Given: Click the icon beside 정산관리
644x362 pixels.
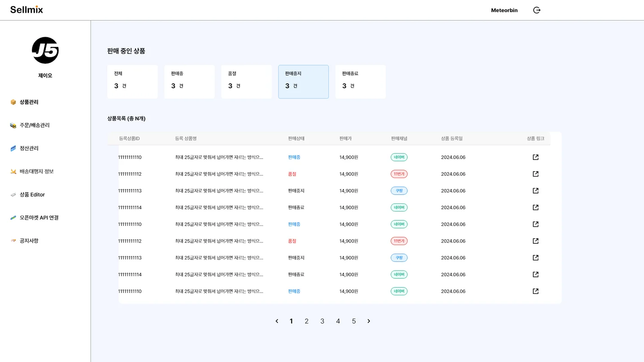Looking at the screenshot, I should (x=13, y=148).
